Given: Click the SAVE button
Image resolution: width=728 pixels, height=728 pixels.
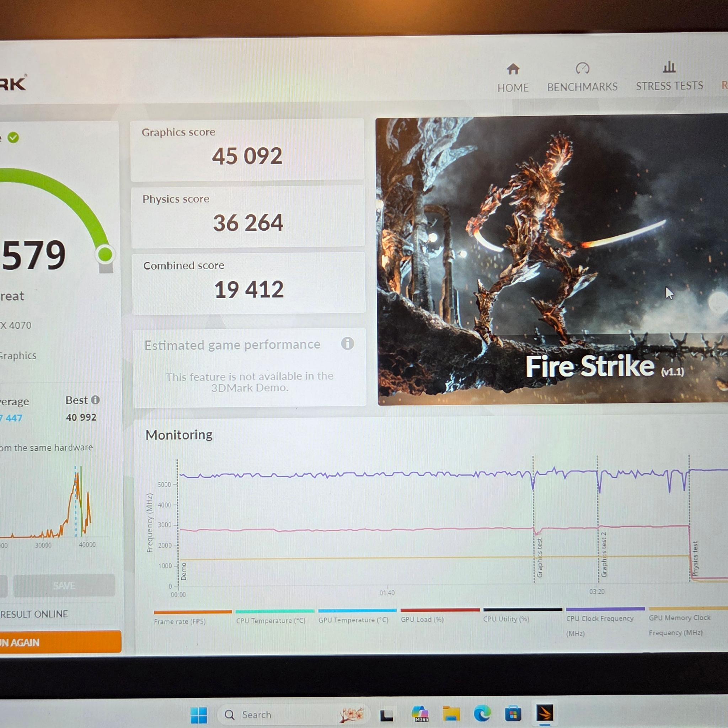Looking at the screenshot, I should (x=64, y=585).
